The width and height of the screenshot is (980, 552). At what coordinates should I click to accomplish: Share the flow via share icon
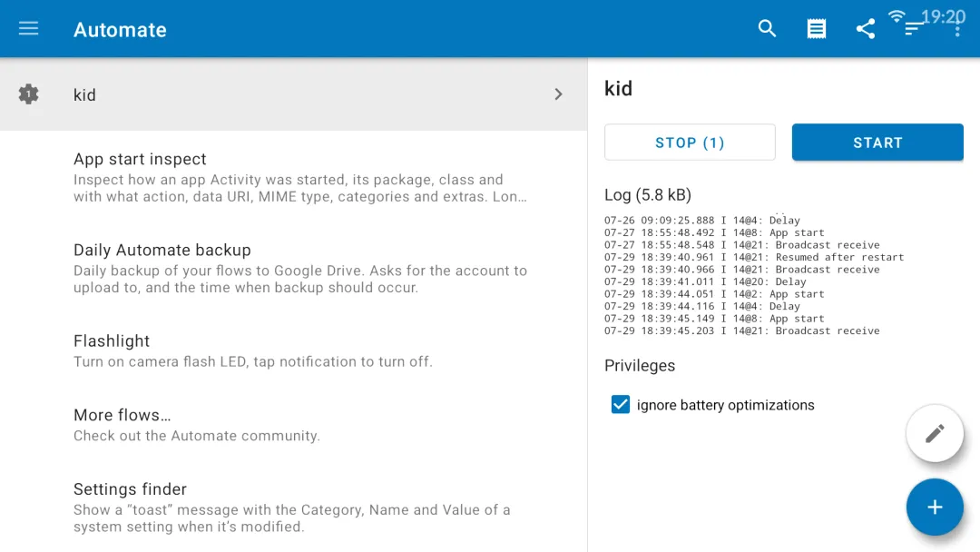(x=865, y=29)
